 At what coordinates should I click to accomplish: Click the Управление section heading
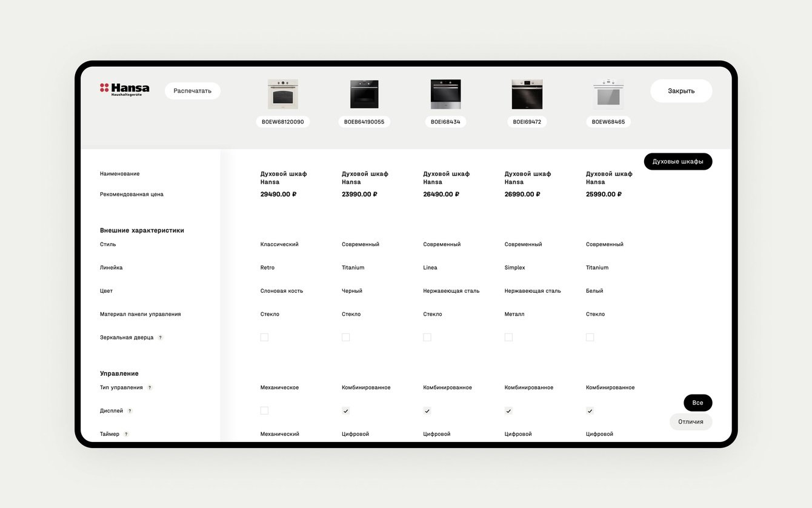(119, 374)
